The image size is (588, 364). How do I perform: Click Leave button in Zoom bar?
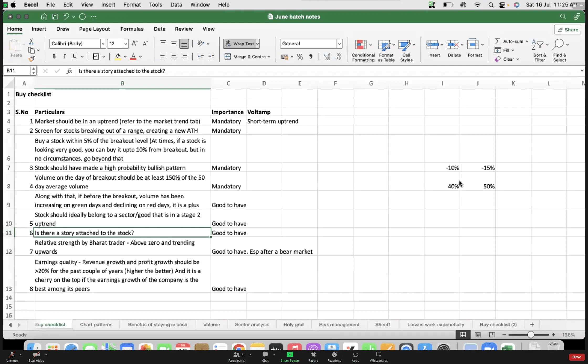[576, 357]
